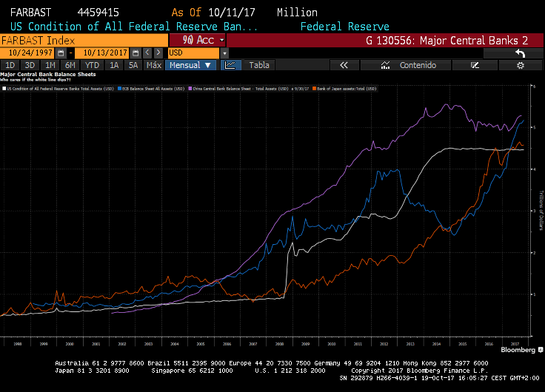
Task: Select the 1A time range
Action: 114,65
